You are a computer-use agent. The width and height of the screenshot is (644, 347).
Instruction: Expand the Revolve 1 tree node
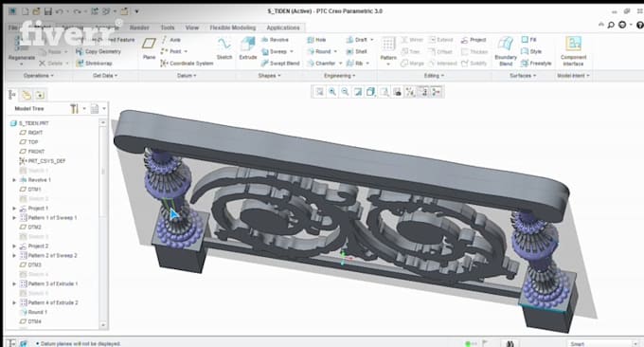(x=14, y=180)
